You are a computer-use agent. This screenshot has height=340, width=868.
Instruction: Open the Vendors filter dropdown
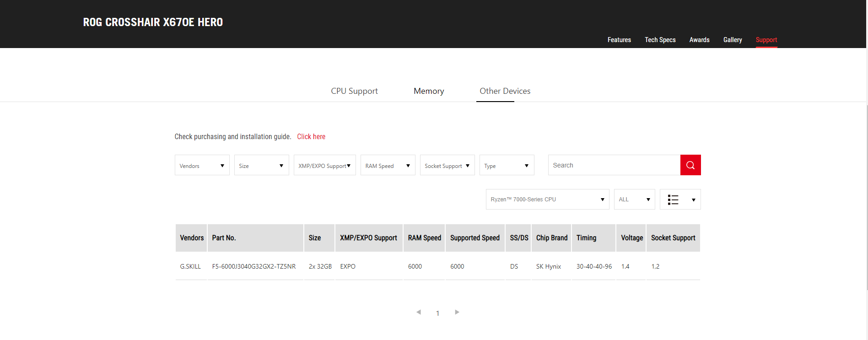click(x=202, y=165)
